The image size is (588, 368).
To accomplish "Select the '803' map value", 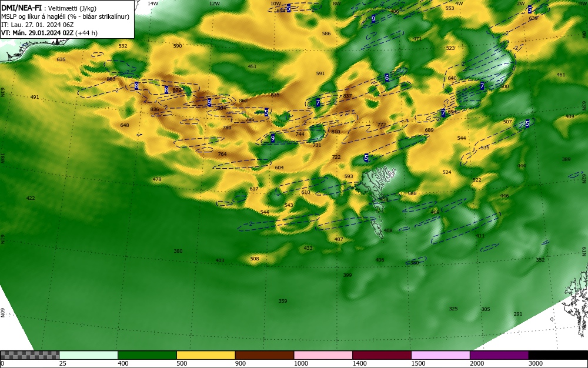I will (111, 79).
